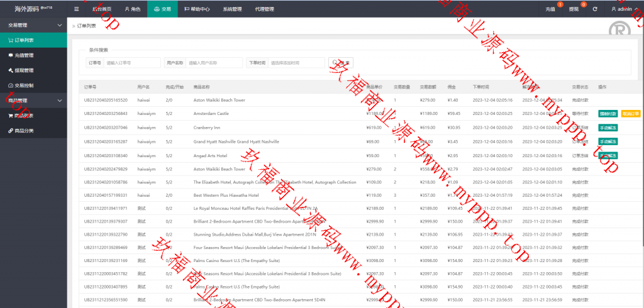644x308 pixels.
Task: Open the 充值 notification with badge
Action: [550, 9]
